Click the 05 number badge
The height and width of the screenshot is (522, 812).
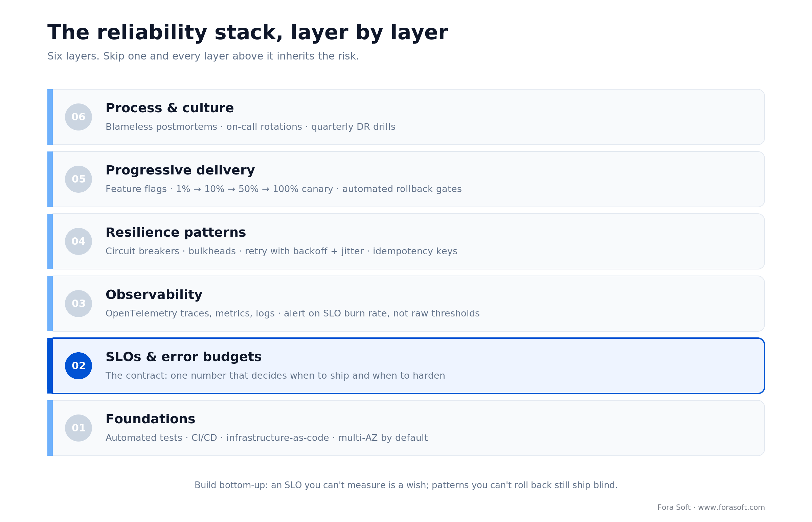point(78,179)
